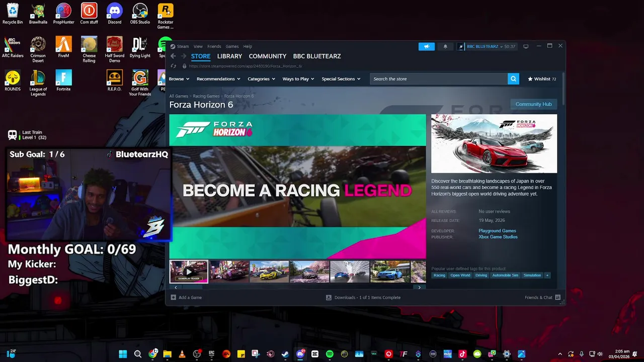Expand Special Sections dropdown

point(341,79)
